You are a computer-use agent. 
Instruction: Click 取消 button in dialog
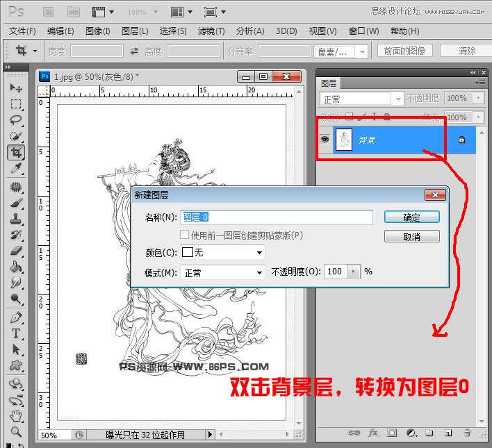[x=411, y=236]
